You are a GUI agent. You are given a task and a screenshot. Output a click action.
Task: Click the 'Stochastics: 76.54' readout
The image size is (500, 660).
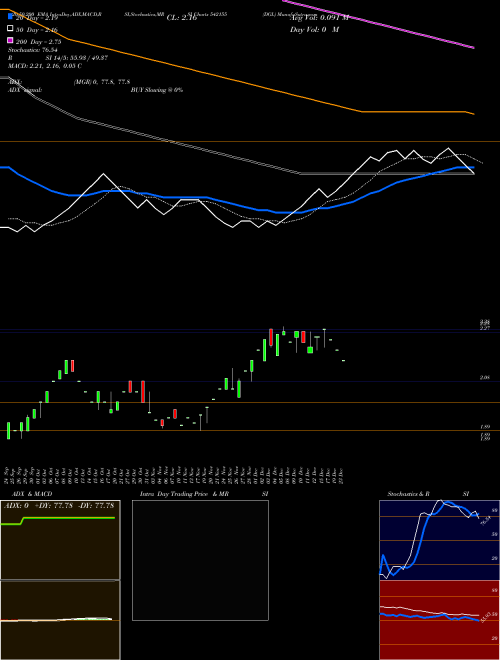pyautogui.click(x=32, y=50)
